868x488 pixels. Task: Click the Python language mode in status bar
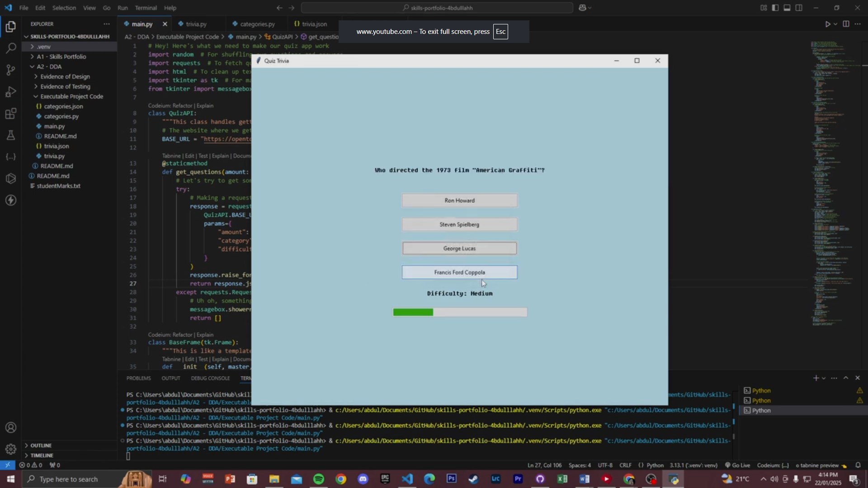tap(655, 465)
